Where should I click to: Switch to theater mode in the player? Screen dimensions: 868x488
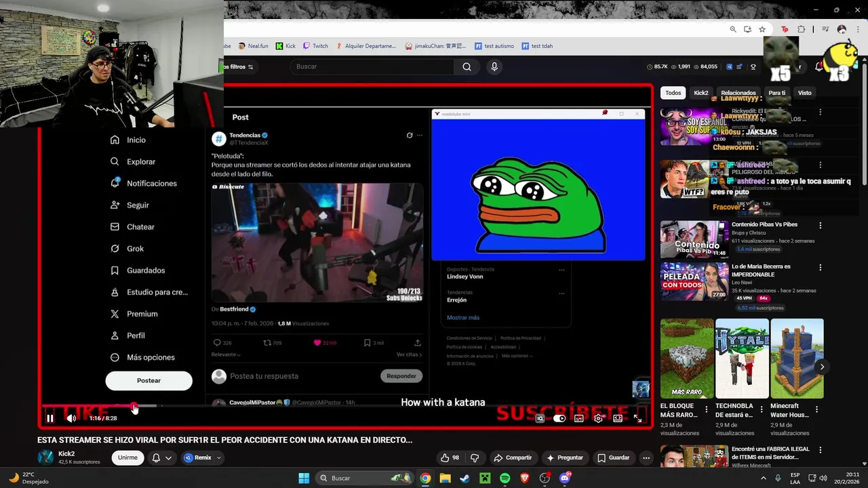618,418
